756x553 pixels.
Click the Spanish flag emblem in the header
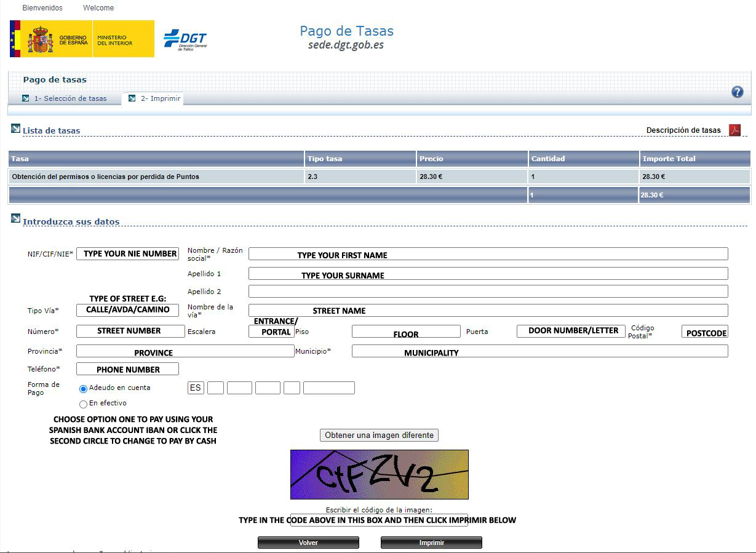[x=14, y=38]
